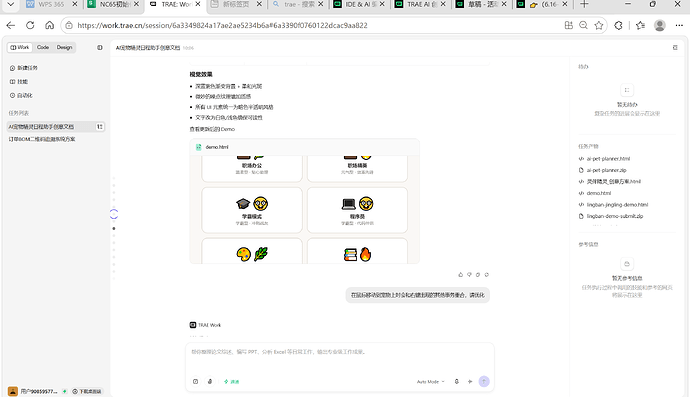Give thumbs up to the response
Viewport: 690px width, 397px height.
coord(460,275)
